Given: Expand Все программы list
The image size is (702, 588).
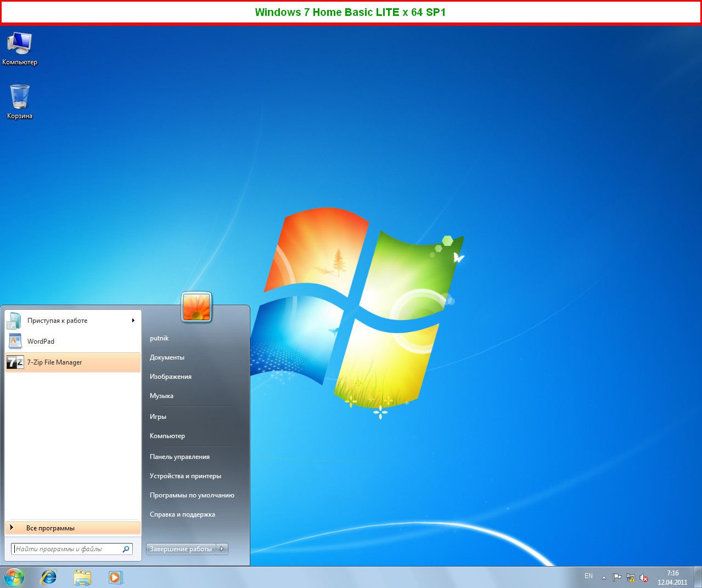Looking at the screenshot, I should tap(73, 528).
